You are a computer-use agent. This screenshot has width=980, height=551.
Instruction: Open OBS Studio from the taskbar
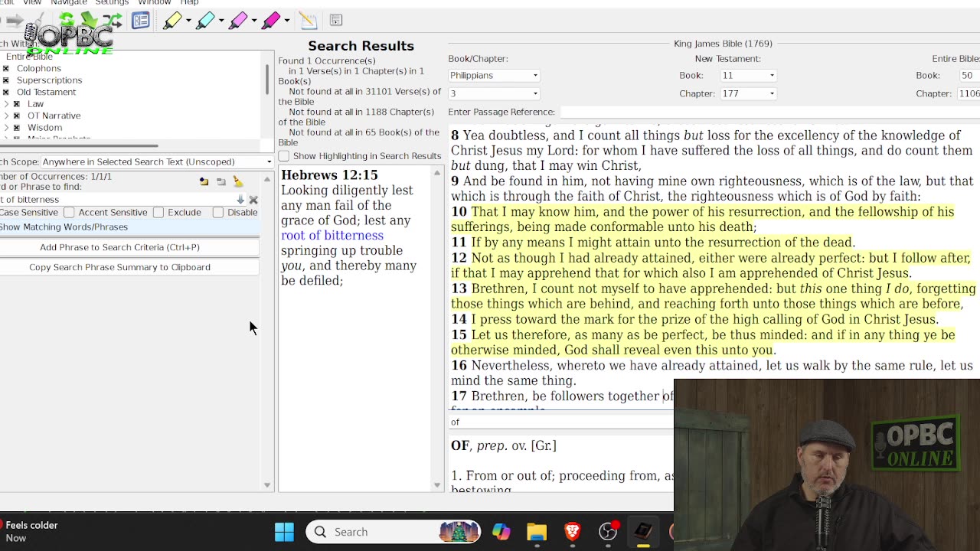click(608, 532)
